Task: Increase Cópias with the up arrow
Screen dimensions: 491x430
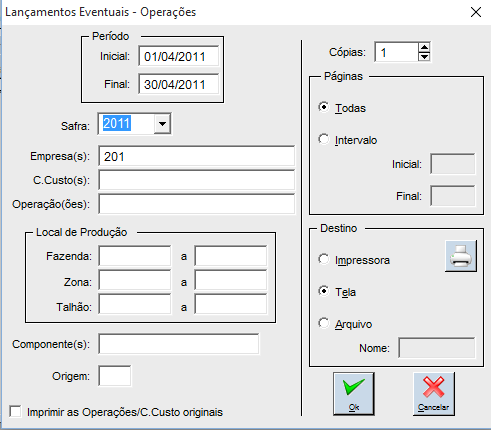Action: pyautogui.click(x=424, y=48)
